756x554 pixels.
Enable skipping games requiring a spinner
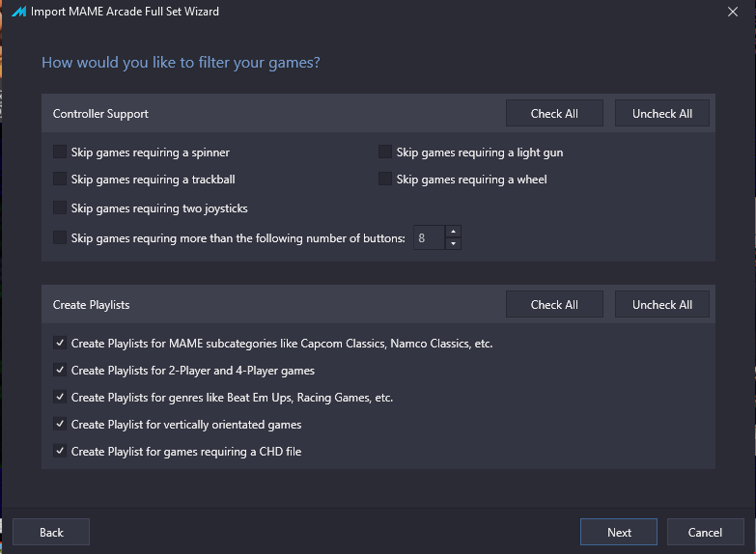60,152
